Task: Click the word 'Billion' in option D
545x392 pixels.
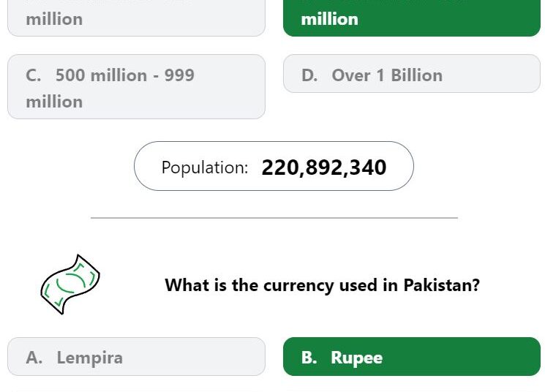Action: [417, 75]
